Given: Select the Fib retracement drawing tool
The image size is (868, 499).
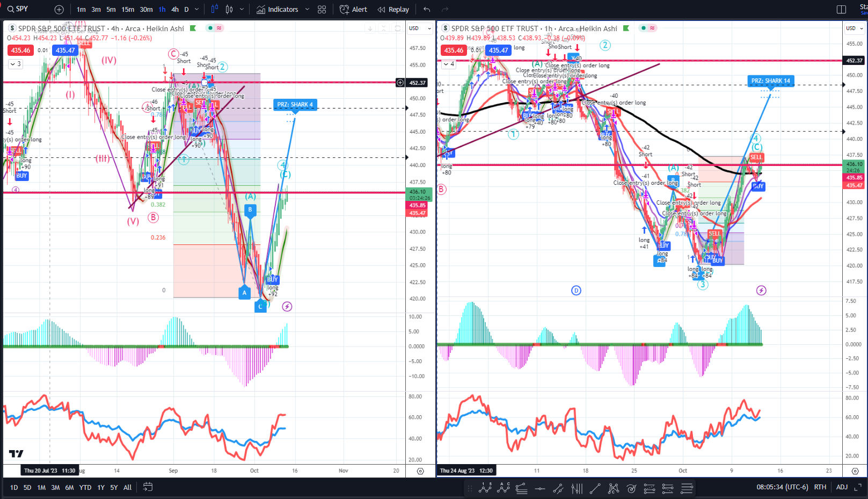Looking at the screenshot, I should point(522,488).
